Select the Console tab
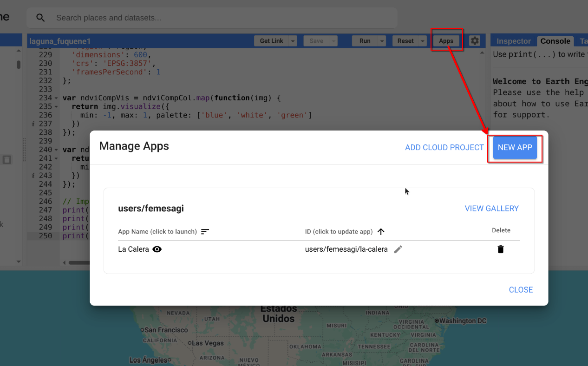 [x=555, y=41]
